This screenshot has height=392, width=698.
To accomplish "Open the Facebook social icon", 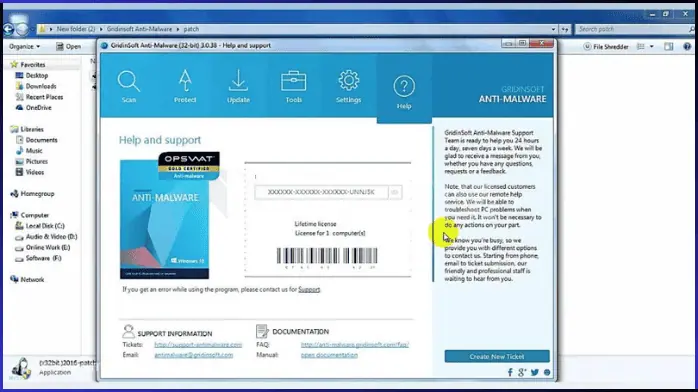I will click(x=510, y=372).
